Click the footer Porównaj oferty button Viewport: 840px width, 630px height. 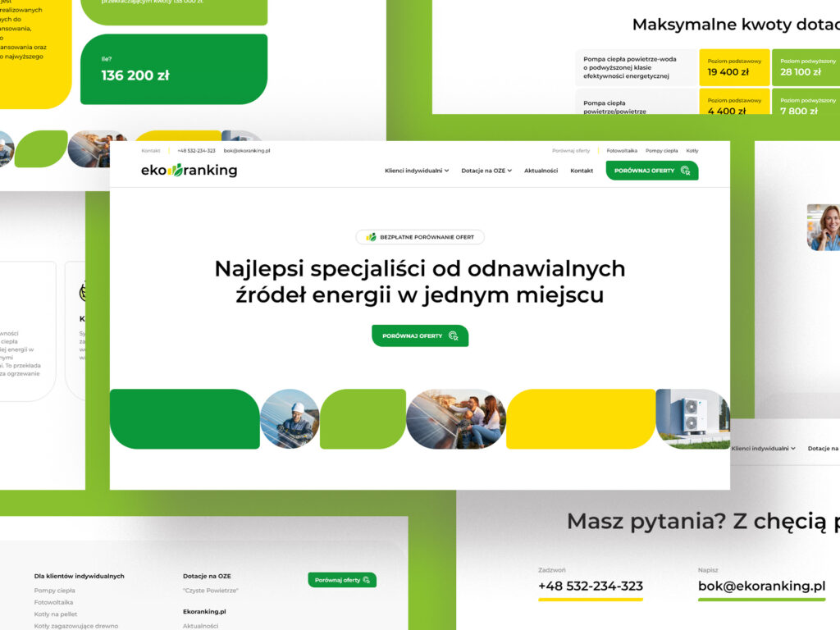(x=342, y=580)
